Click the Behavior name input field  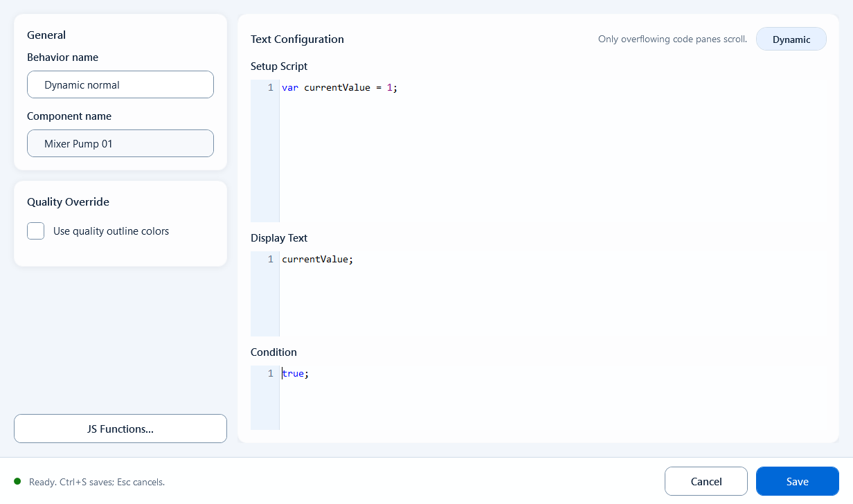coord(120,84)
